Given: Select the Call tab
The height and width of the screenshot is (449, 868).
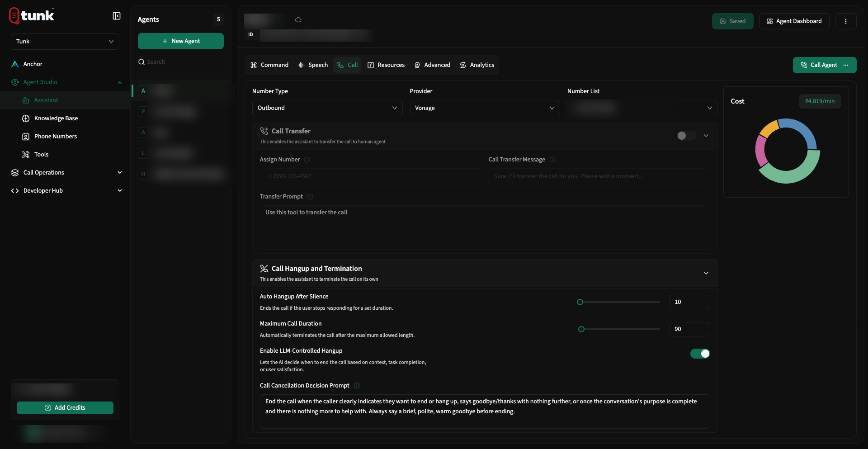Looking at the screenshot, I should 347,65.
